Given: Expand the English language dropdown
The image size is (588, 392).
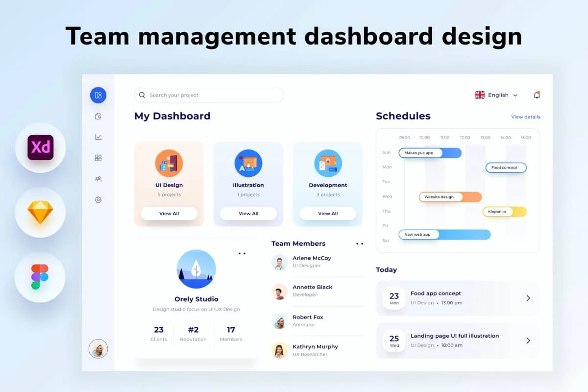Looking at the screenshot, I should click(496, 95).
